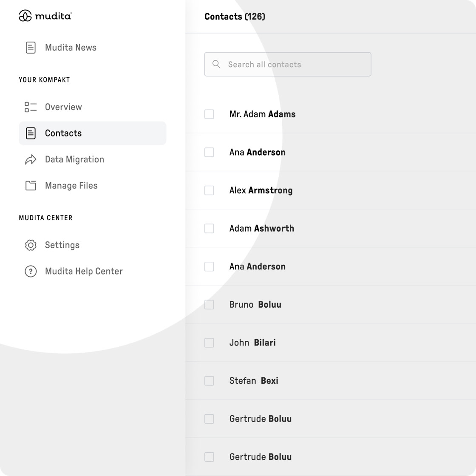The image size is (476, 476).
Task: Open Mudita News document icon
Action: tap(31, 48)
